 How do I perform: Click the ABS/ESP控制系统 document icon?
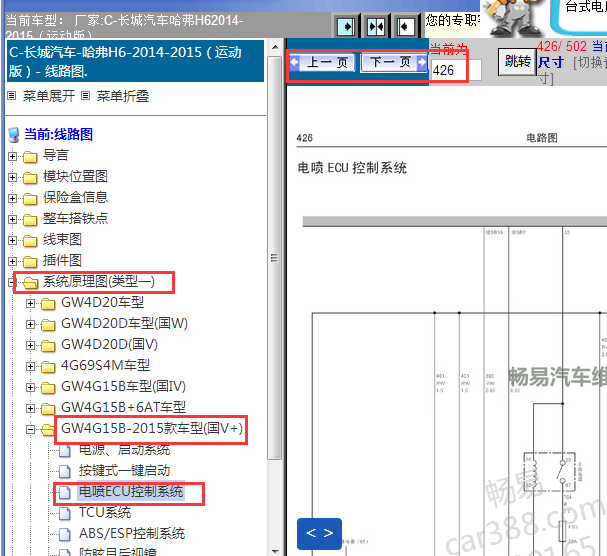pyautogui.click(x=65, y=534)
